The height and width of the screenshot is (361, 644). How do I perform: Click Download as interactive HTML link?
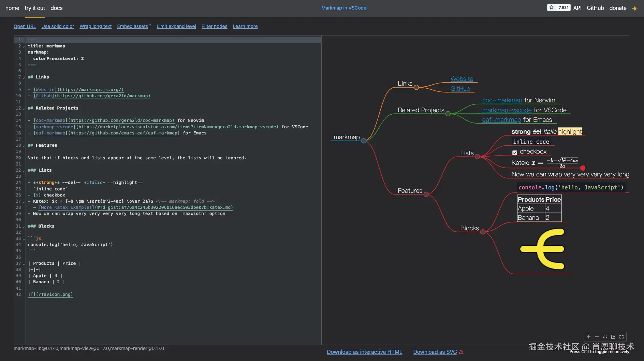pos(364,352)
